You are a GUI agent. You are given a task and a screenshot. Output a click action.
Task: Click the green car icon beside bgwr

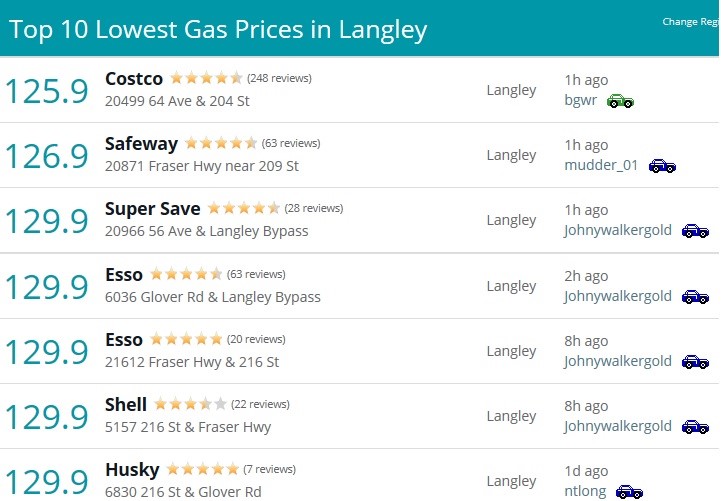pos(620,101)
